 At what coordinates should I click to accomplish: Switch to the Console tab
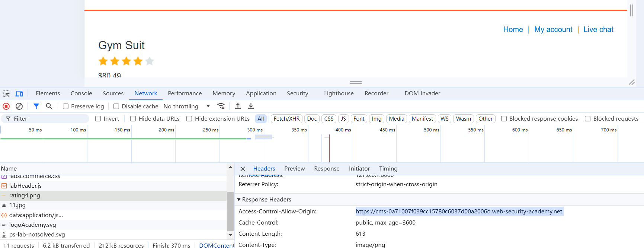point(81,93)
